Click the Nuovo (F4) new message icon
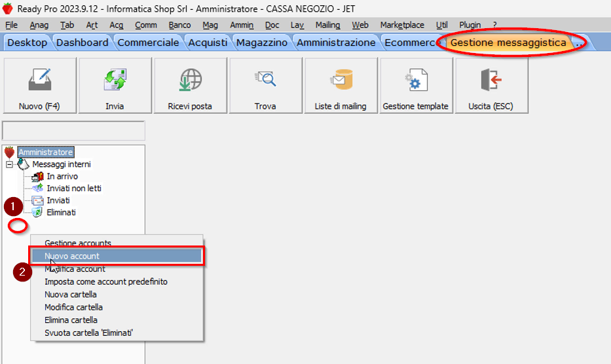Image resolution: width=611 pixels, height=364 pixels. click(40, 79)
